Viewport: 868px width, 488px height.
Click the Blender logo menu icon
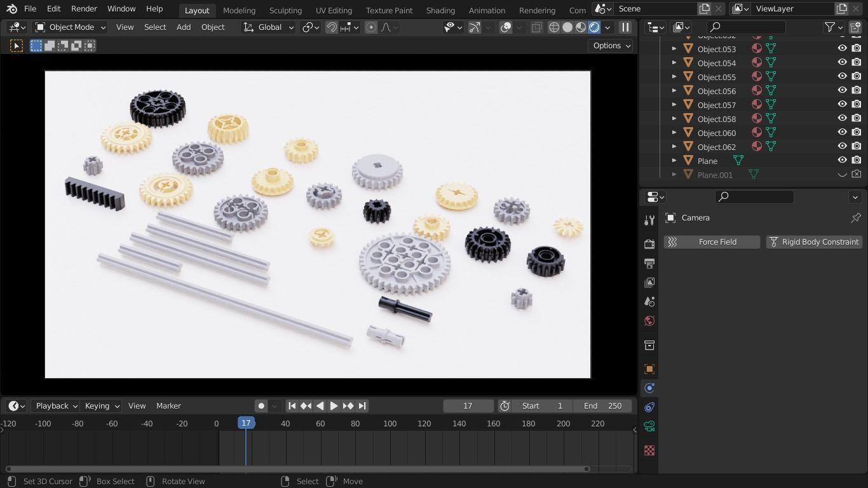[x=11, y=9]
